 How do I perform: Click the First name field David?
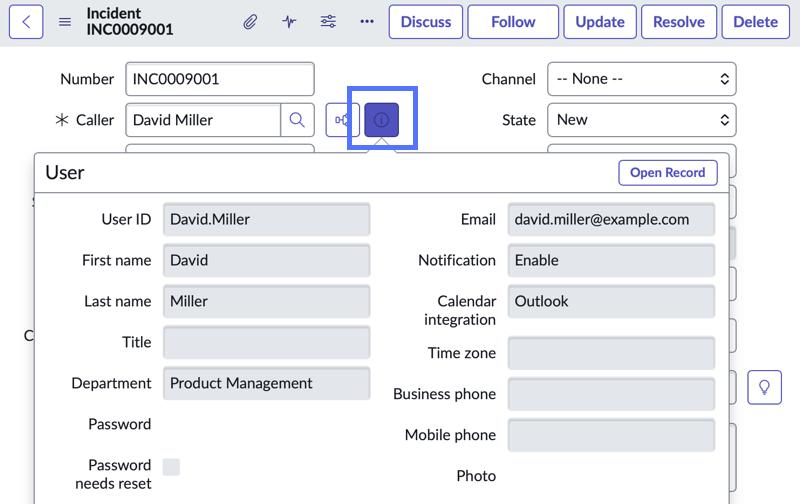(x=266, y=260)
